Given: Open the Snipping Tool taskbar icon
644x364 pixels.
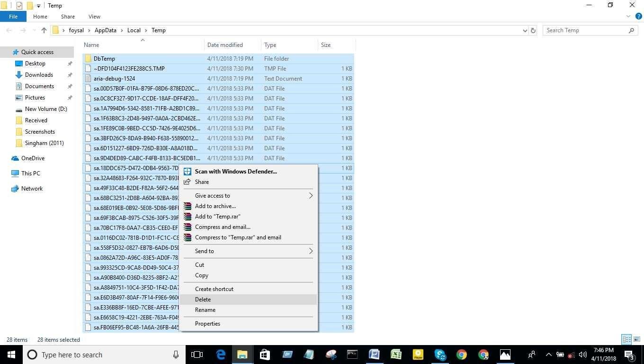Looking at the screenshot, I should point(331,355).
